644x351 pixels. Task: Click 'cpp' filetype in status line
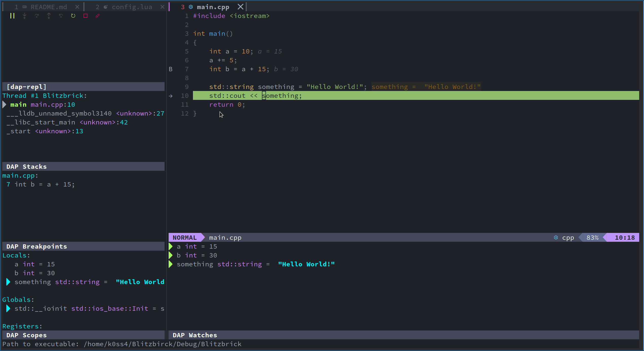pyautogui.click(x=568, y=238)
